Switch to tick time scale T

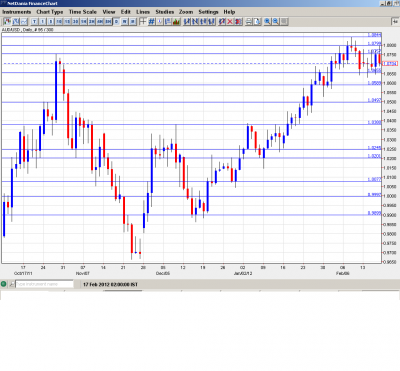[x=34, y=22]
